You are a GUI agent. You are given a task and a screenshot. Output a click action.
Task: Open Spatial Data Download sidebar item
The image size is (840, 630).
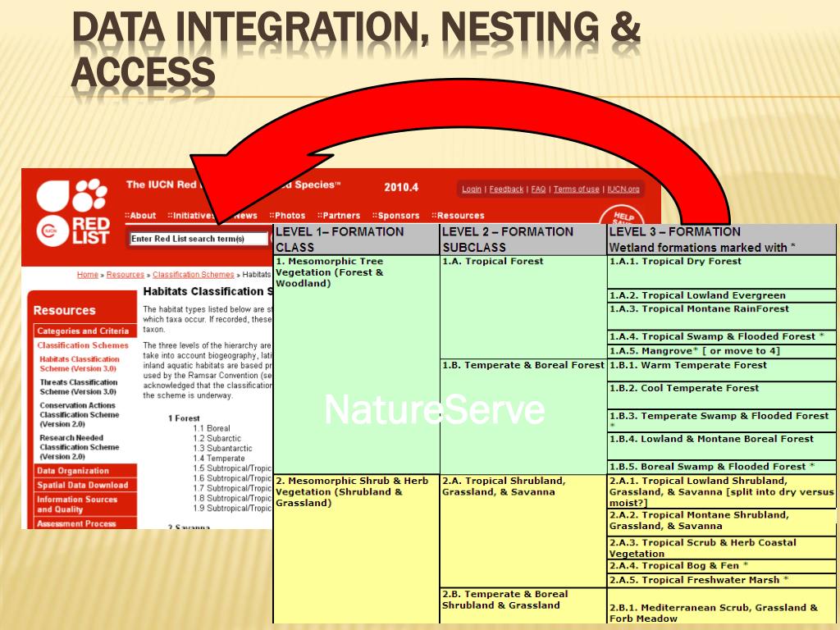85,486
